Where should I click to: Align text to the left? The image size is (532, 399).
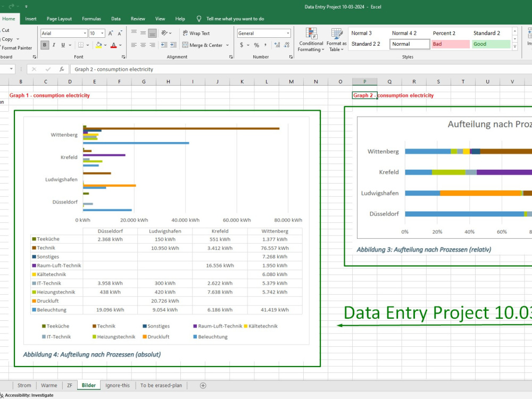[134, 45]
